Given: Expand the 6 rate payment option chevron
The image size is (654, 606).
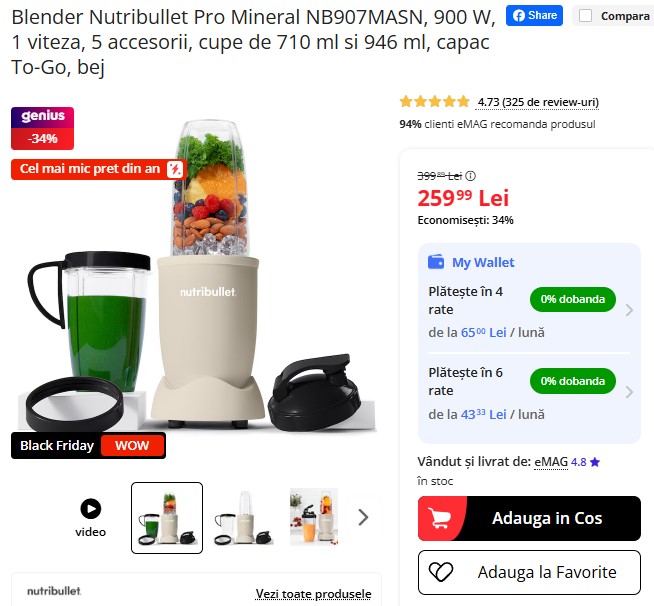Looking at the screenshot, I should 629,392.
